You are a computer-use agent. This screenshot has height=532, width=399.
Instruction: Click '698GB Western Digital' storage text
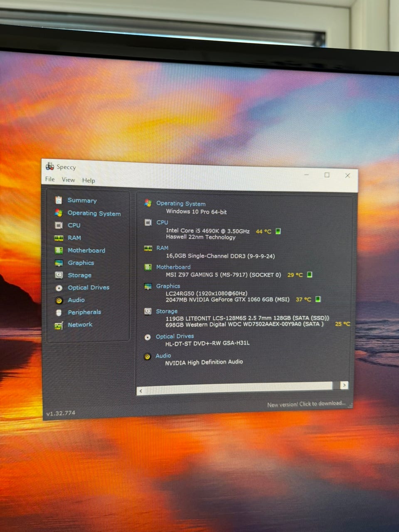click(x=195, y=325)
